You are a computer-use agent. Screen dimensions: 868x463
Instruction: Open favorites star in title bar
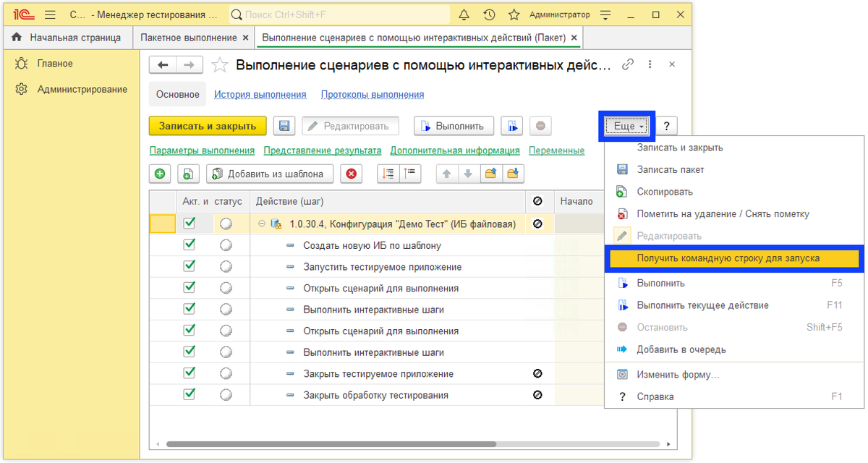[514, 14]
